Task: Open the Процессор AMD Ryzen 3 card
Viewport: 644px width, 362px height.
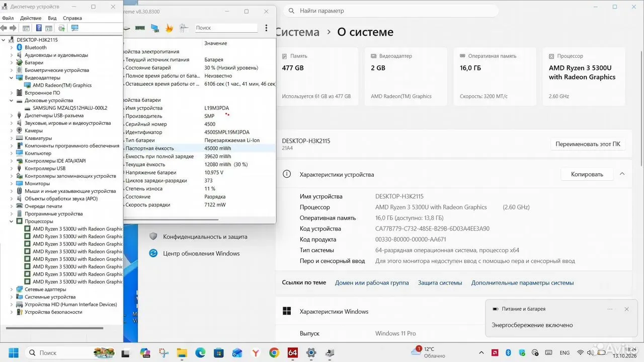Action: [584, 77]
